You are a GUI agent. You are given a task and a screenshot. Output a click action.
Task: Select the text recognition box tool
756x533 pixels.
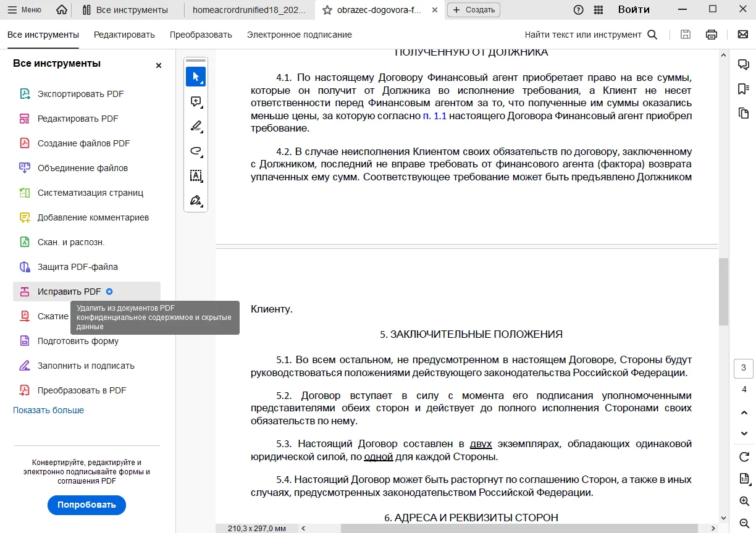[x=196, y=176]
